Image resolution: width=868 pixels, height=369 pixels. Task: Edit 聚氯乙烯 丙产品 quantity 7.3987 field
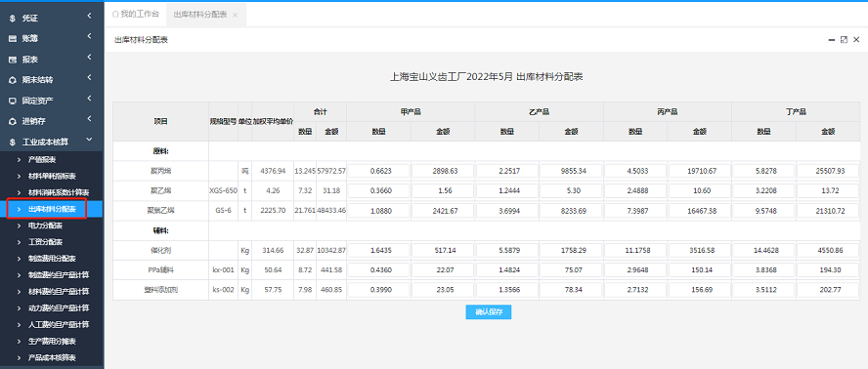tap(635, 211)
